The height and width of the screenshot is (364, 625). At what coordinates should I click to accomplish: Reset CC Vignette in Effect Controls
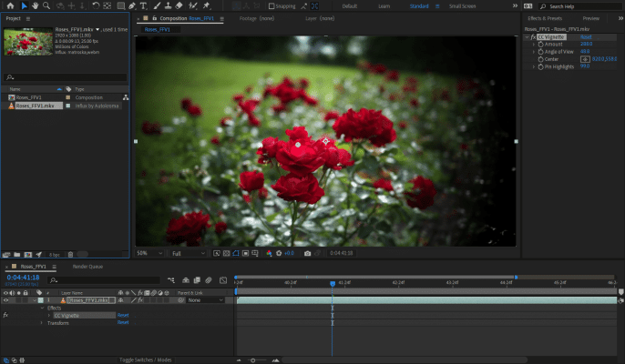(587, 36)
